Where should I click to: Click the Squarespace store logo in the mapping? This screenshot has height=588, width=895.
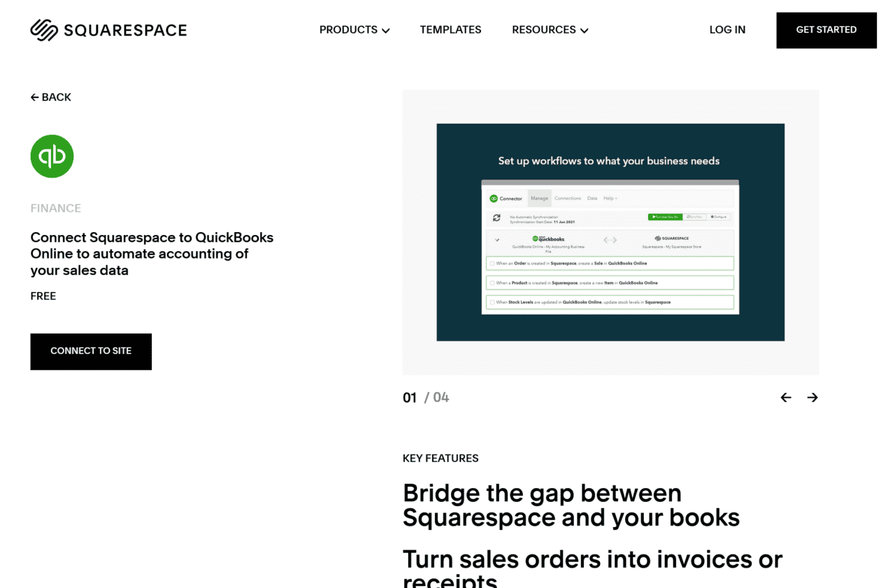click(x=671, y=238)
